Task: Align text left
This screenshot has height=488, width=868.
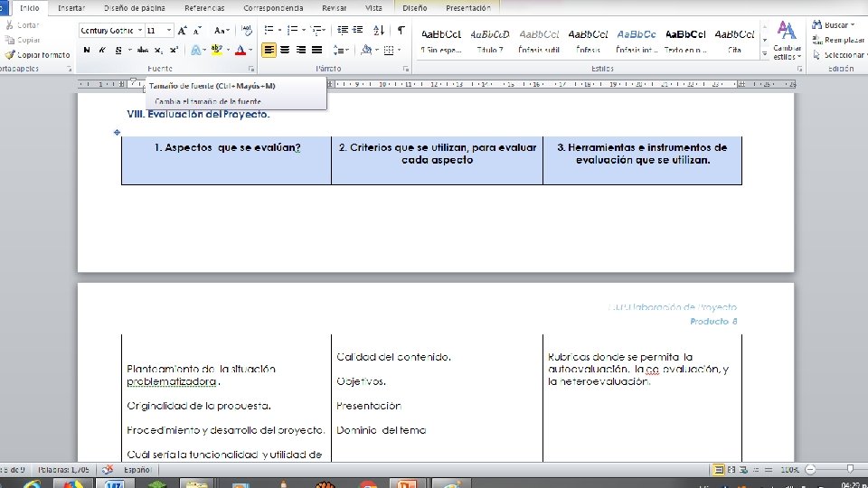Action: [x=269, y=51]
